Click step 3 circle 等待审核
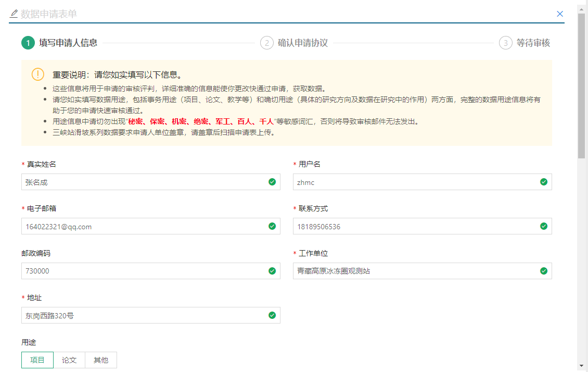Image resolution: width=588 pixels, height=372 pixels. [505, 43]
